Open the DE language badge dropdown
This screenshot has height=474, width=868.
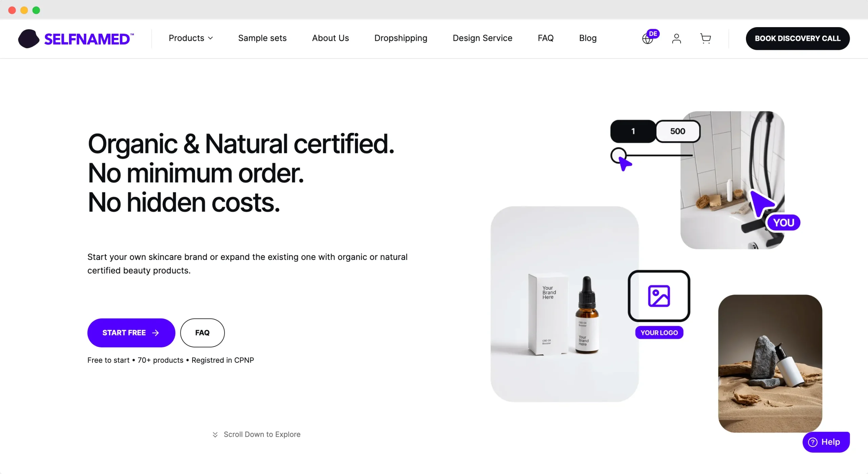coord(653,34)
